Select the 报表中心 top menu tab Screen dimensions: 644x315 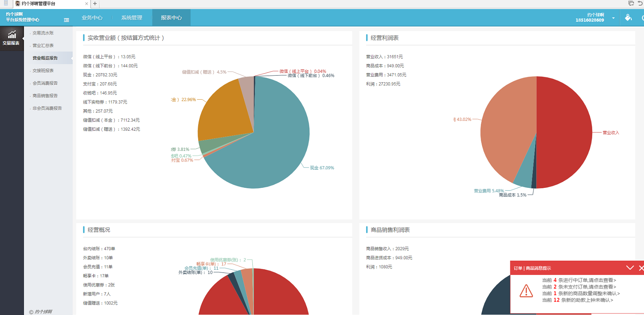coord(171,18)
